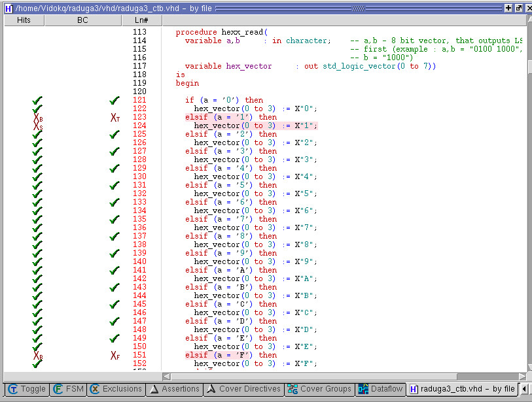Click the BC checkmark on line 139
532x402 pixels.
point(115,253)
